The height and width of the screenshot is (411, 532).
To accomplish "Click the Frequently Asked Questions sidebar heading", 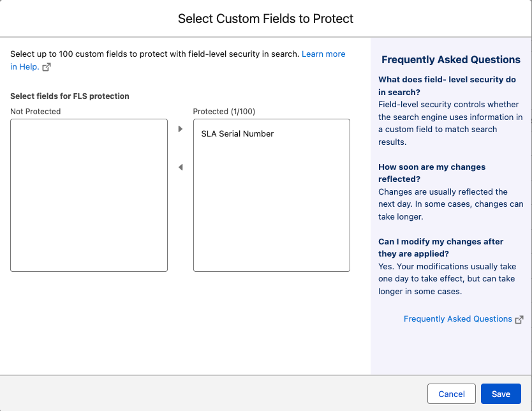I will [450, 59].
